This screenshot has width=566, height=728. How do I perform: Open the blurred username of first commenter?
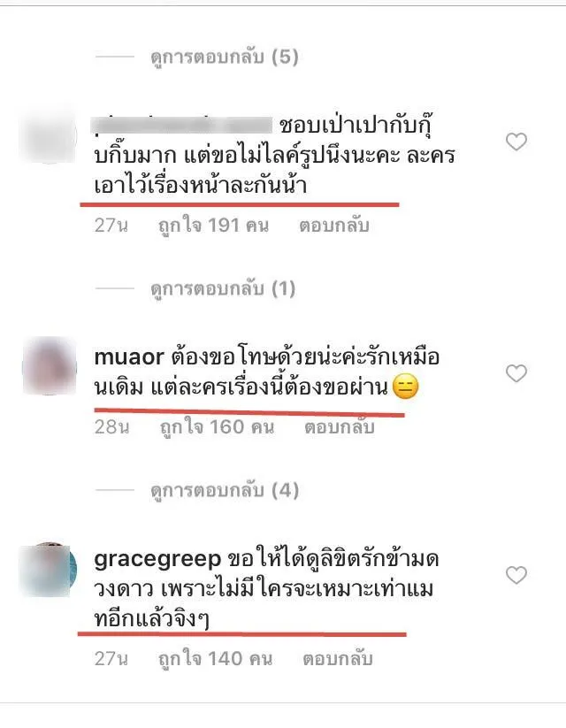click(x=182, y=126)
